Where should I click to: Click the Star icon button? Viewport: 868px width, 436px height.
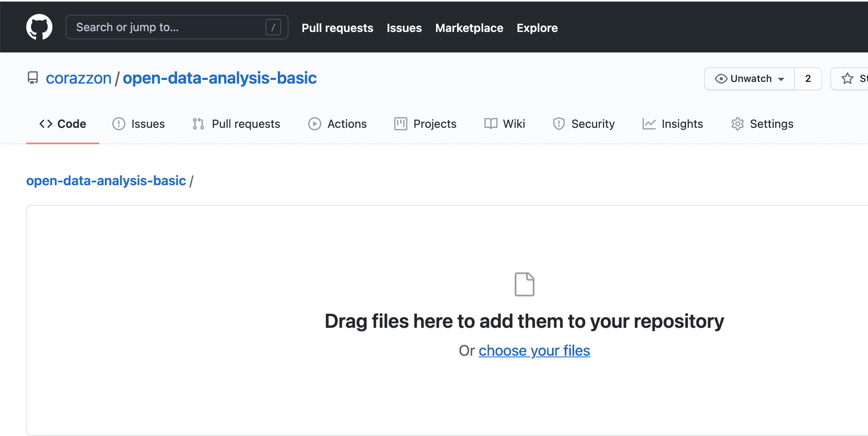(848, 79)
